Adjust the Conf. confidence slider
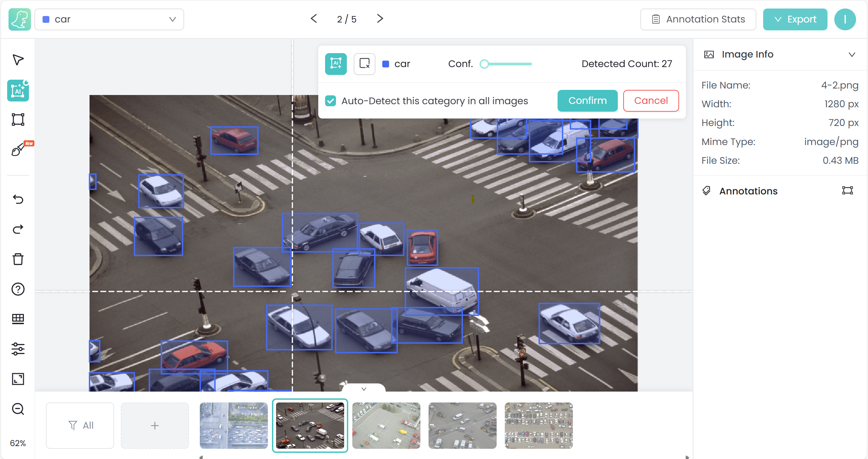 point(484,64)
